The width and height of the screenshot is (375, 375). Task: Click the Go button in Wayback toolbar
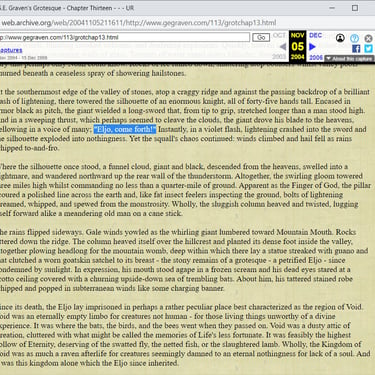point(261,37)
